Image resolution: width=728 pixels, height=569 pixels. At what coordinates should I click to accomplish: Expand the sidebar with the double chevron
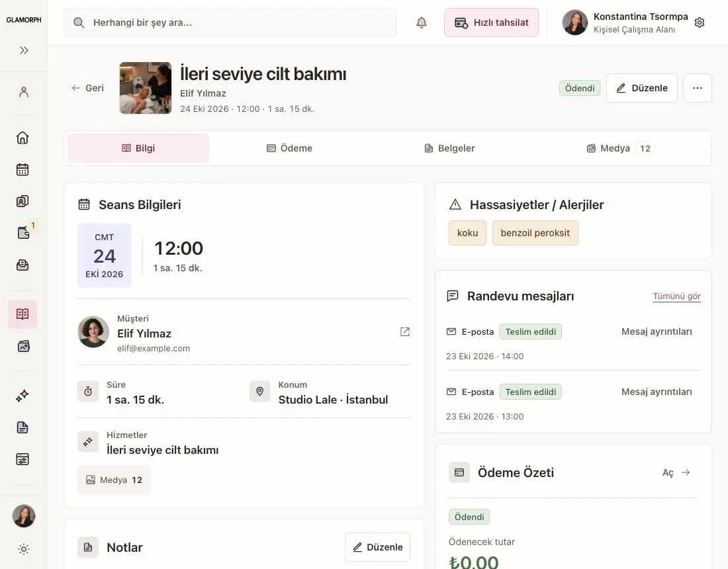[x=24, y=50]
